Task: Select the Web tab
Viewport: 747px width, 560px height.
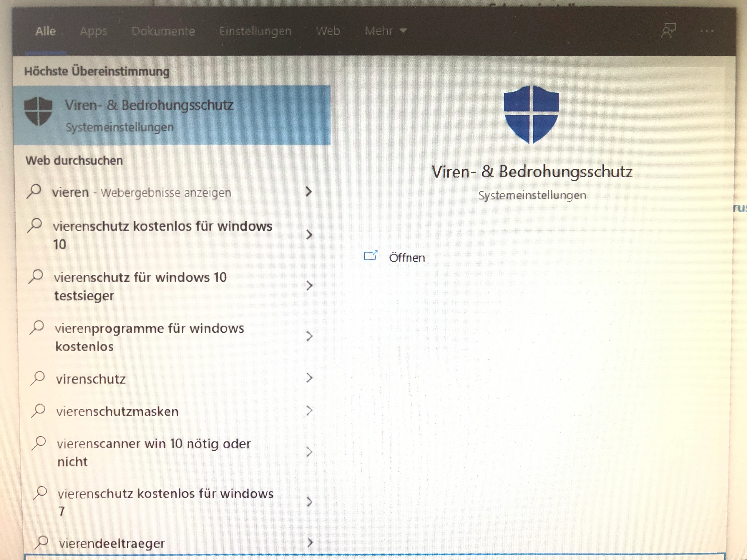Action: 328,31
